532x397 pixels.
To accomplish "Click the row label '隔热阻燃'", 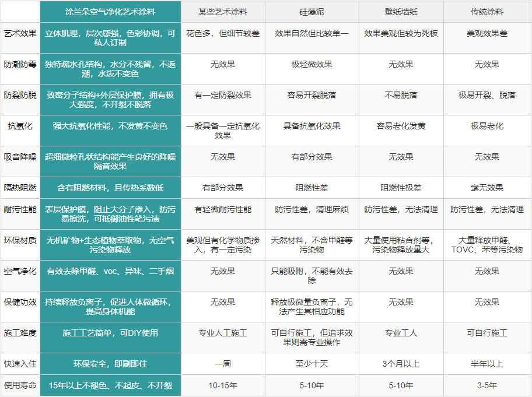I will click(20, 188).
